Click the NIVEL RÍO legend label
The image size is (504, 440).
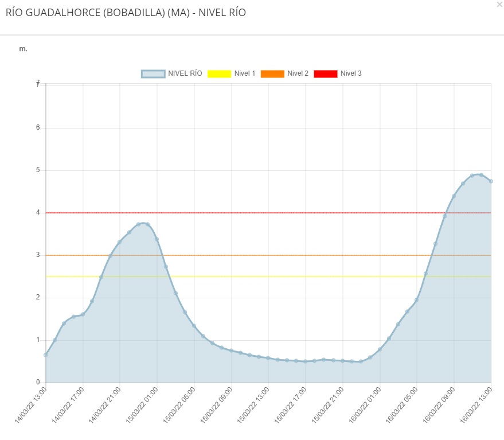[x=185, y=73]
